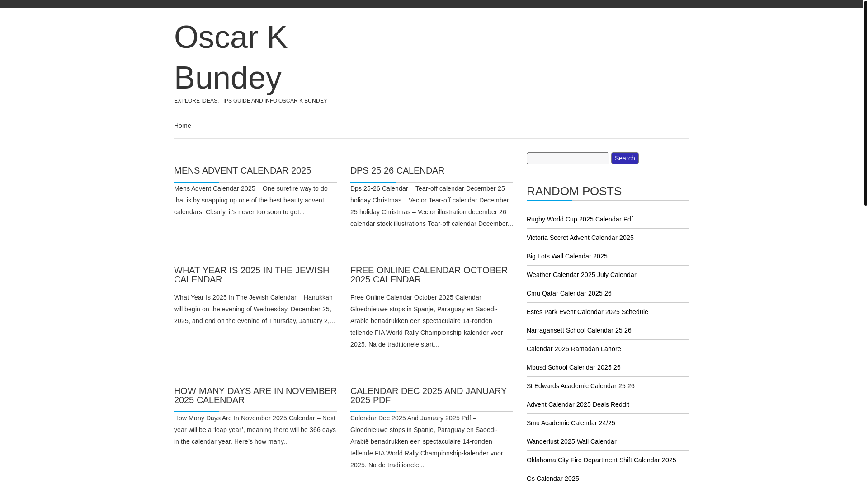The width and height of the screenshot is (868, 488).
Task: Open Advent Calendar 2025 Deals Reddit link
Action: [x=578, y=404]
